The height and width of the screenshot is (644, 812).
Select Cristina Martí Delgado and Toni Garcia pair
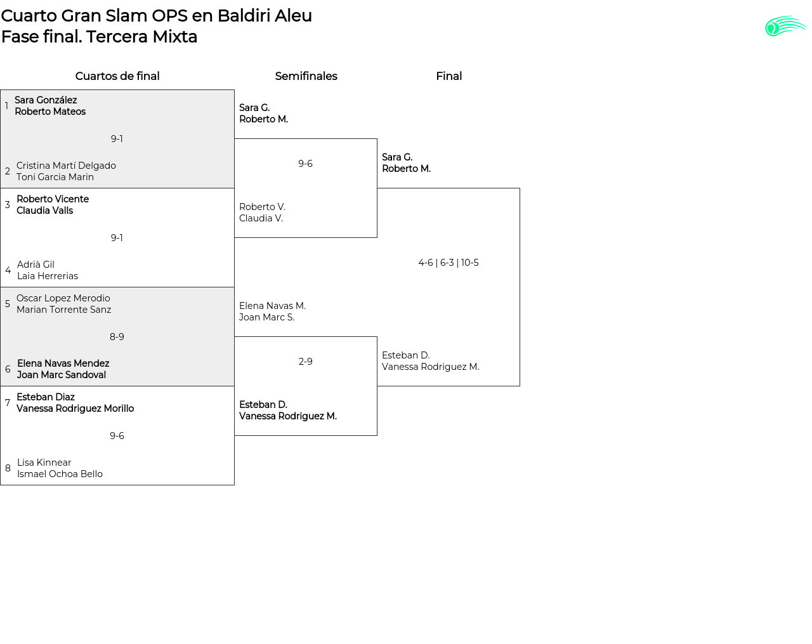(66, 171)
